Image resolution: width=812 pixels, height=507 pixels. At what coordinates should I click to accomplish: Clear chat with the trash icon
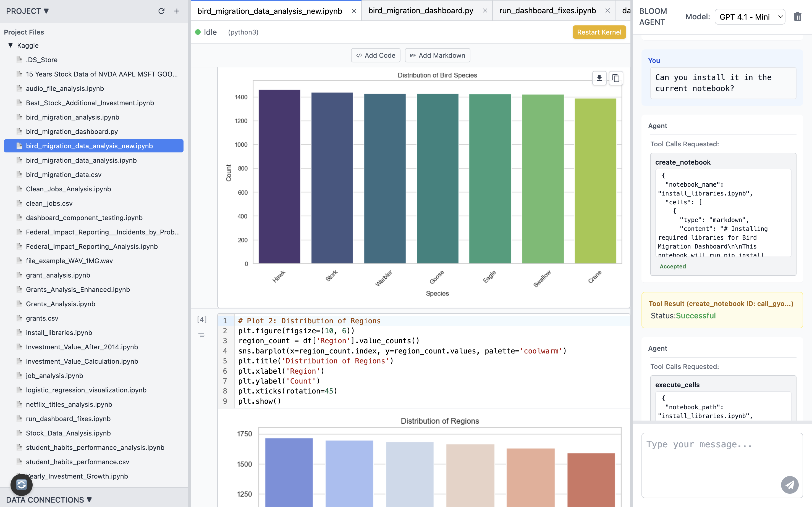click(x=798, y=17)
